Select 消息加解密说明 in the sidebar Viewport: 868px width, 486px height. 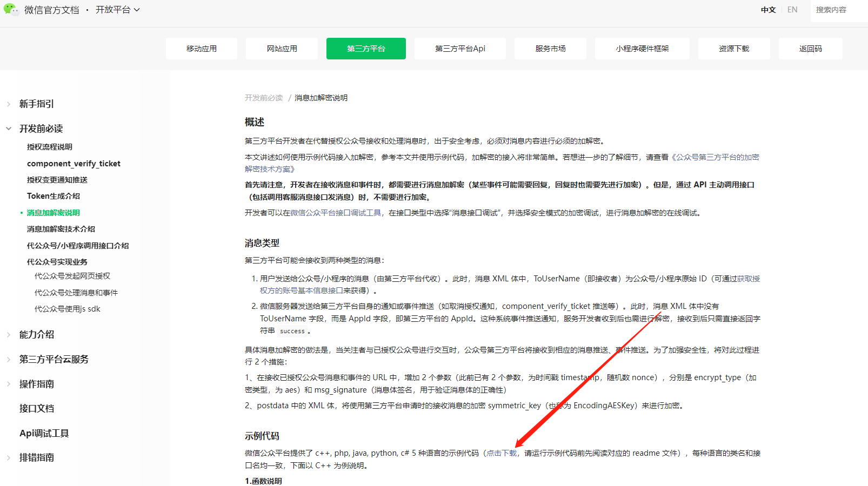[54, 213]
